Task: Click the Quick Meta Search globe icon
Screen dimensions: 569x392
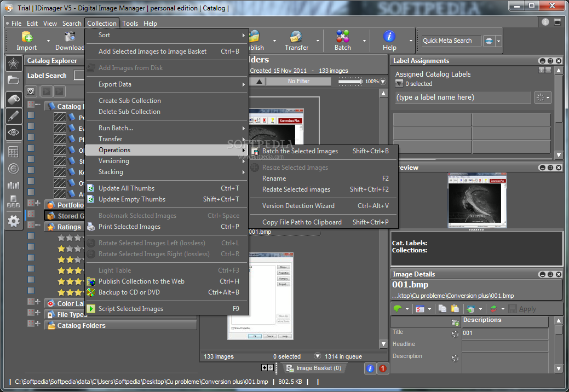Action: click(x=489, y=41)
